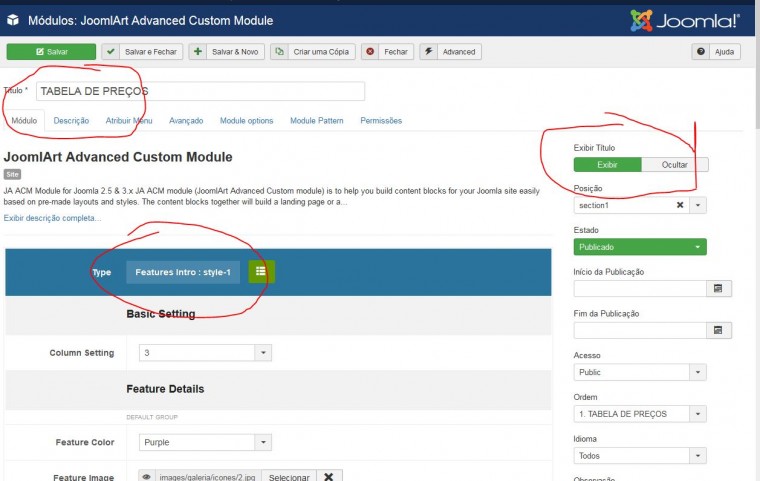Click the red X icon of Fechar

[x=370, y=51]
